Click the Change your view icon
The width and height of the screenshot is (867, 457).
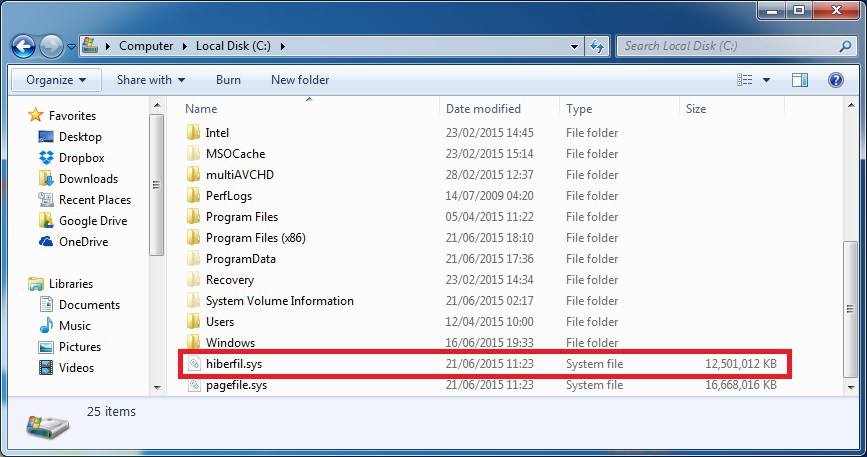745,80
